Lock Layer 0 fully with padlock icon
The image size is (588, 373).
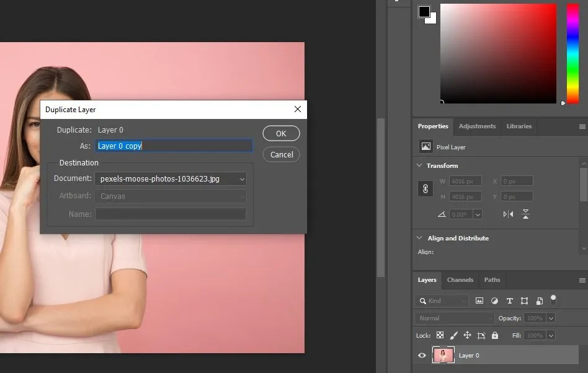point(495,335)
